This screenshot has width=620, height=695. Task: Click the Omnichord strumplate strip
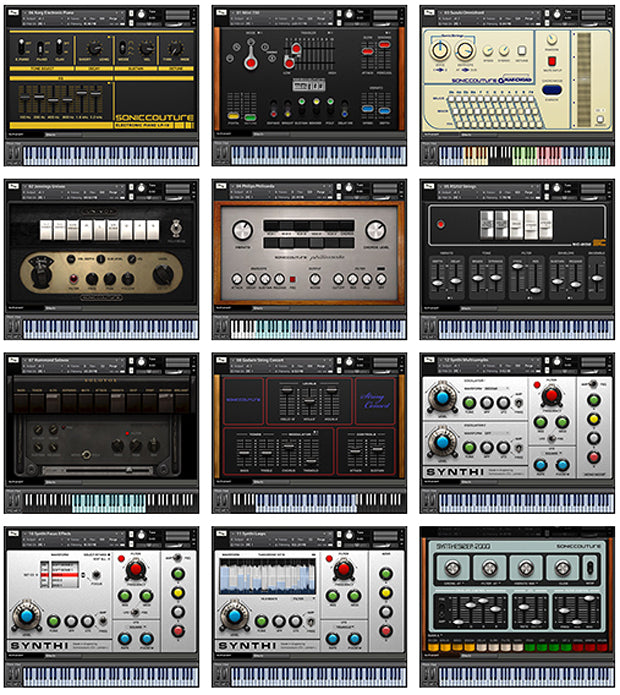point(584,79)
